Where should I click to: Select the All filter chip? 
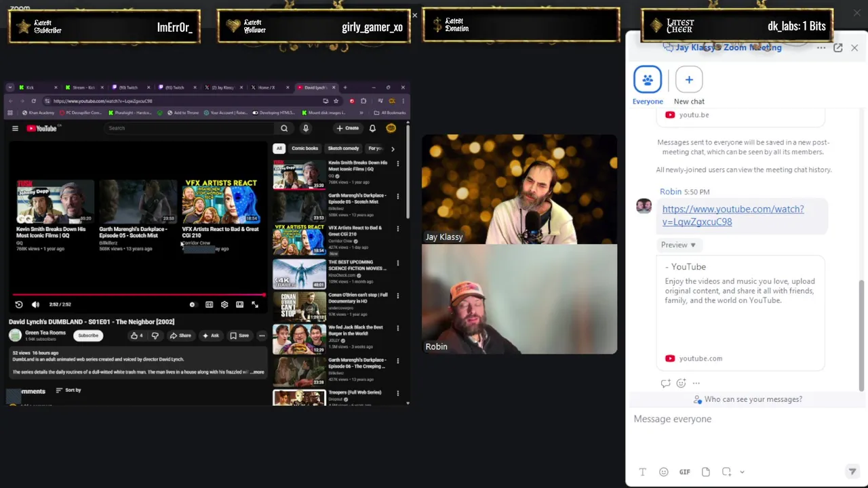[279, 148]
